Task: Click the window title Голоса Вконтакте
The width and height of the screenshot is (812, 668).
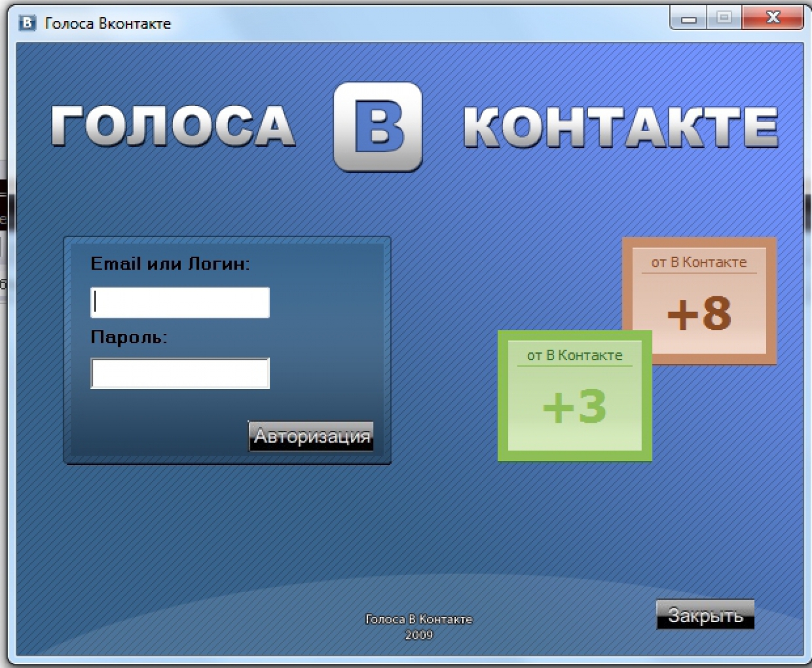Action: (108, 24)
